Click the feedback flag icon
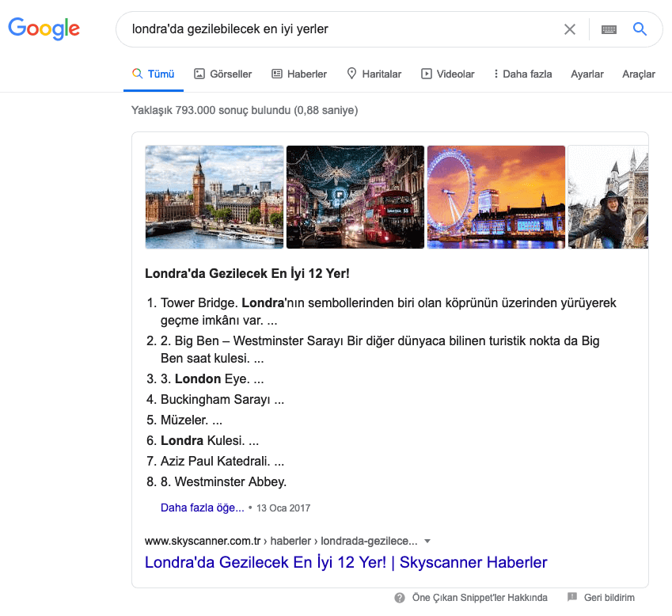This screenshot has height=616, width=672. pos(571,597)
